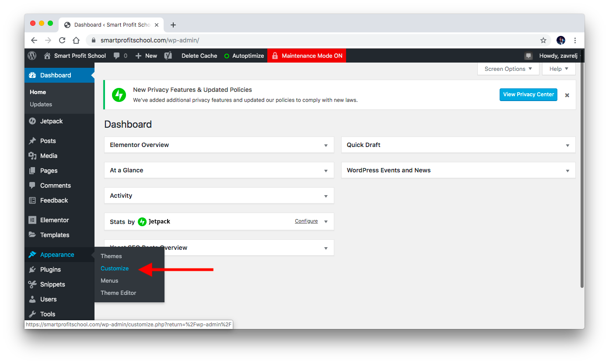The height and width of the screenshot is (364, 609).
Task: Open Home under Dashboard menu
Action: coord(38,92)
